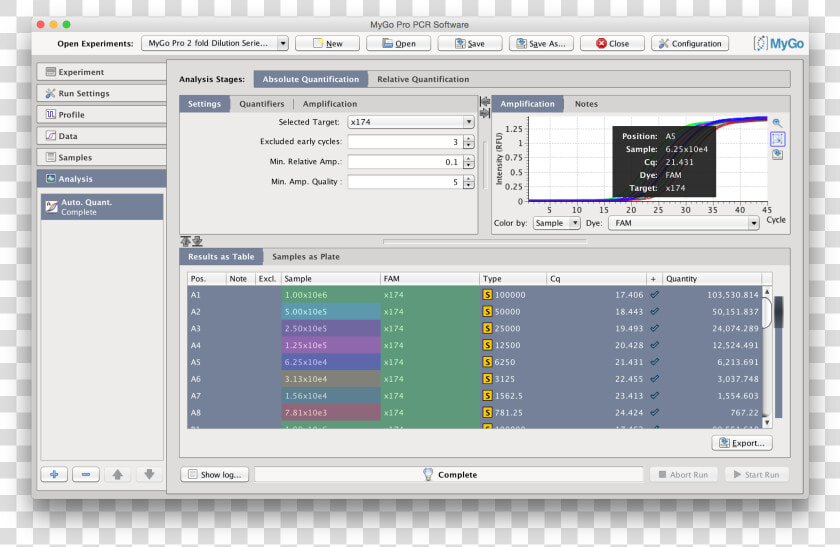Click the Quantity column header

click(x=711, y=279)
